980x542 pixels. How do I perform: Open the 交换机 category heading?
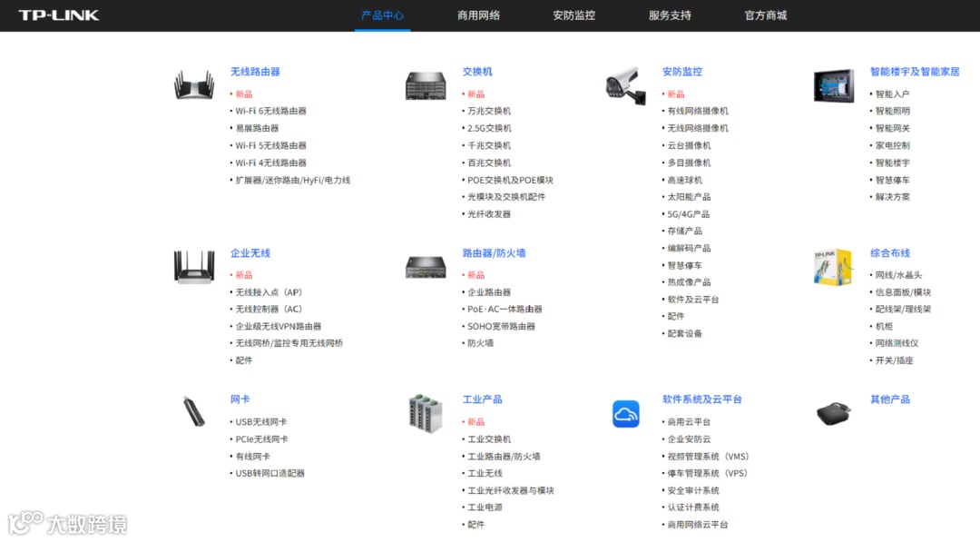(x=477, y=71)
